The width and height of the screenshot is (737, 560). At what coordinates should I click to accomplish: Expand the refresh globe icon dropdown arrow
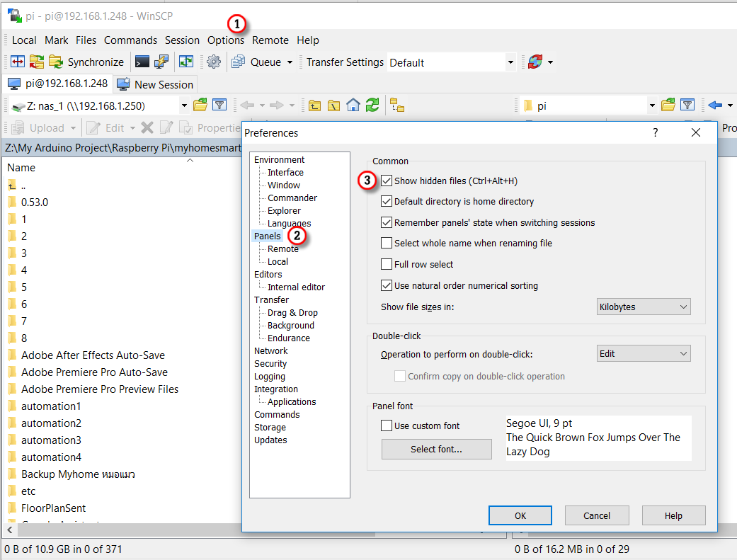pos(550,62)
